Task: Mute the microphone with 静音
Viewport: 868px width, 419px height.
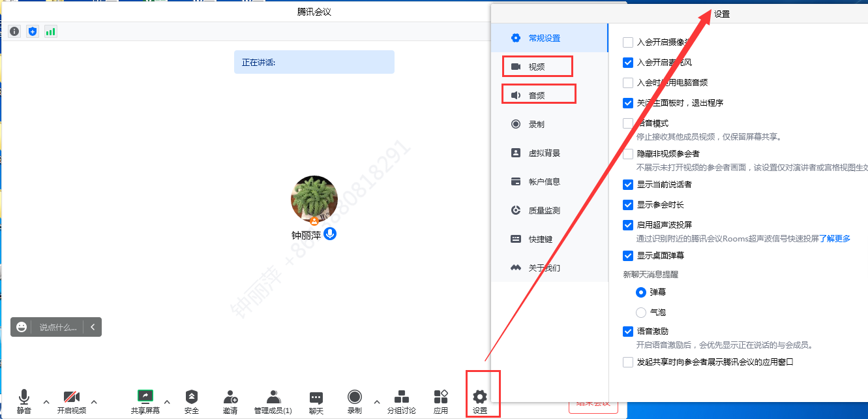Action: [24, 402]
